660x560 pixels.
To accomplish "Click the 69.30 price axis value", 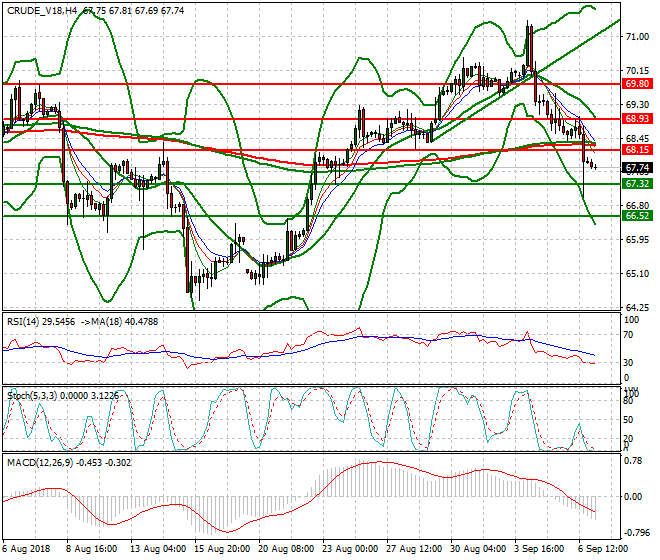I will click(637, 104).
